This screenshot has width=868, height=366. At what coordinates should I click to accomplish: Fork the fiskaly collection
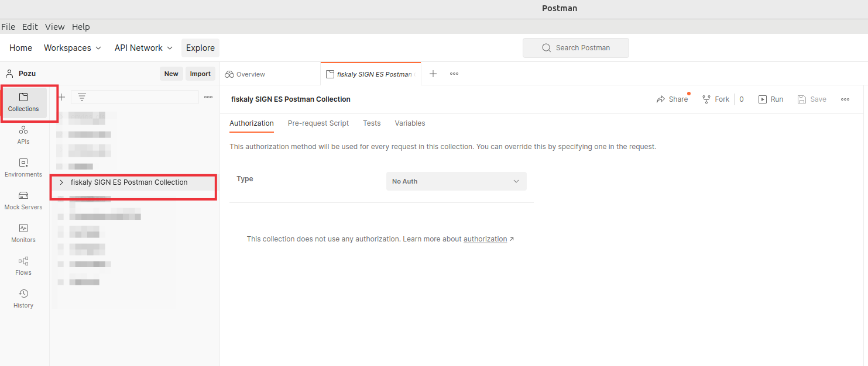716,99
